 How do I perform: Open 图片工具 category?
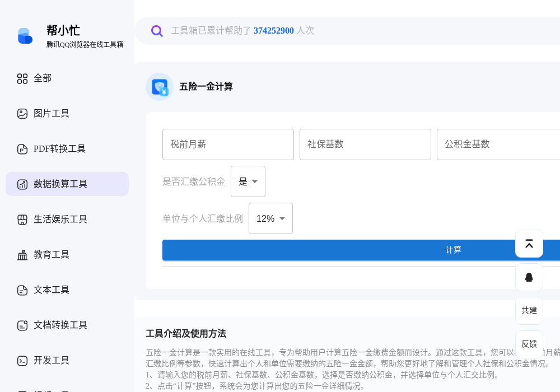67,114
